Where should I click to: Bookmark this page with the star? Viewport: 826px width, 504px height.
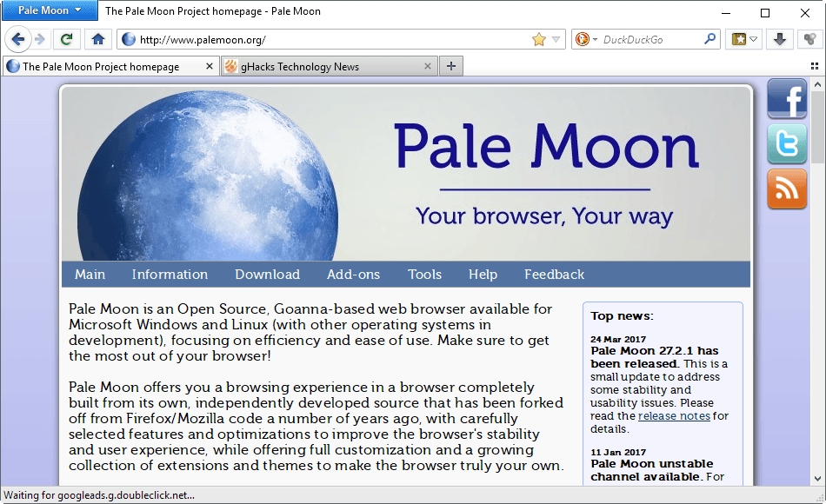(x=539, y=39)
